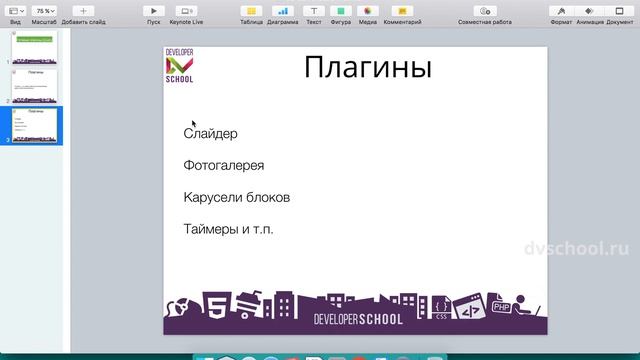Image resolution: width=640 pixels, height=360 pixels.
Task: Click the "Фотогалерея" text line
Action: point(224,166)
